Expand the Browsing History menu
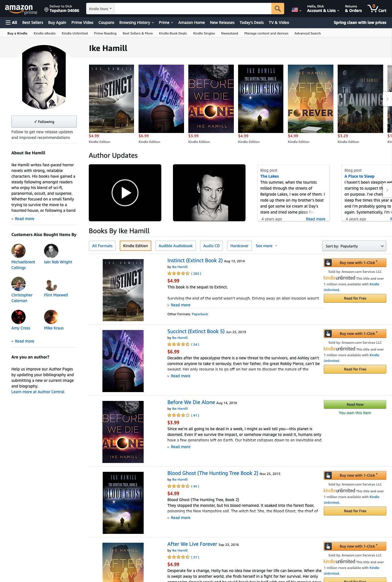 coord(137,22)
